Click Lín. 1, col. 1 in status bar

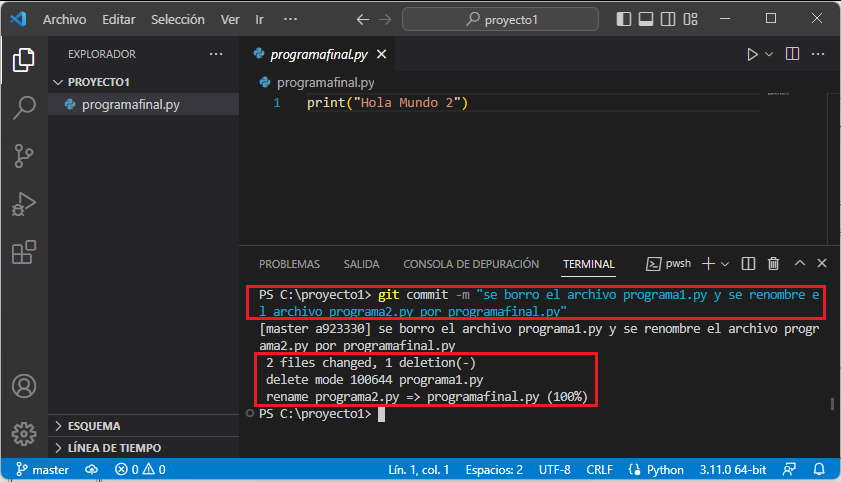click(418, 470)
